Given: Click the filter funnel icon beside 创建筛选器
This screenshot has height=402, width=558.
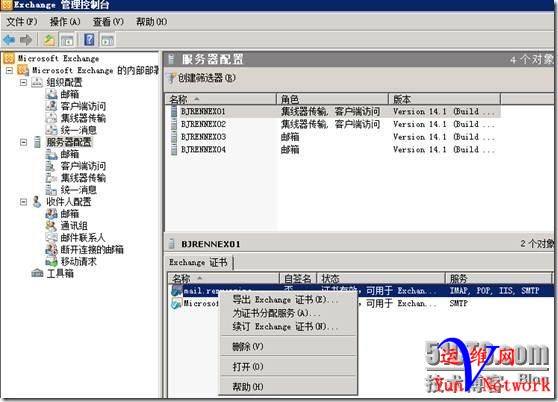Looking at the screenshot, I should click(x=172, y=78).
